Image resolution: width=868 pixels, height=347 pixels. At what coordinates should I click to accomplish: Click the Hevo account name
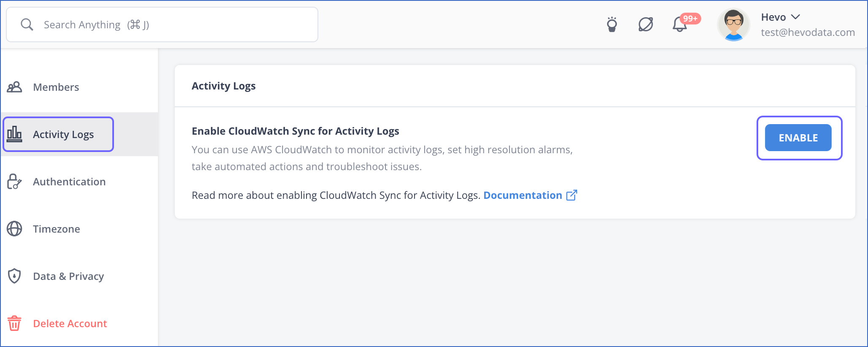[773, 17]
